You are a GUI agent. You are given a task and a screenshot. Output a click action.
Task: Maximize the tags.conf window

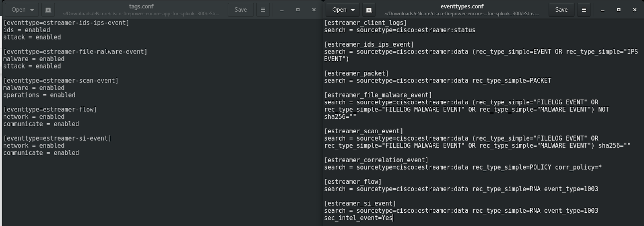tap(298, 10)
